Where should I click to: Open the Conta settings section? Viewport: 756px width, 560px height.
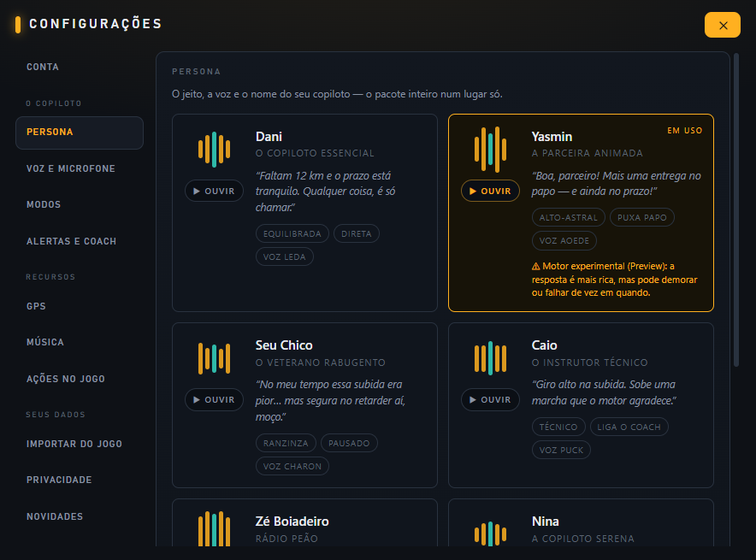[x=43, y=67]
